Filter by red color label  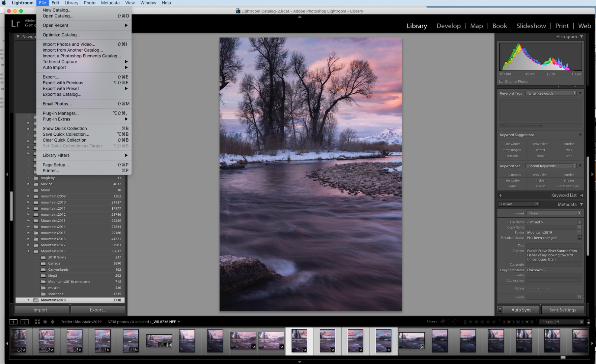(504, 322)
